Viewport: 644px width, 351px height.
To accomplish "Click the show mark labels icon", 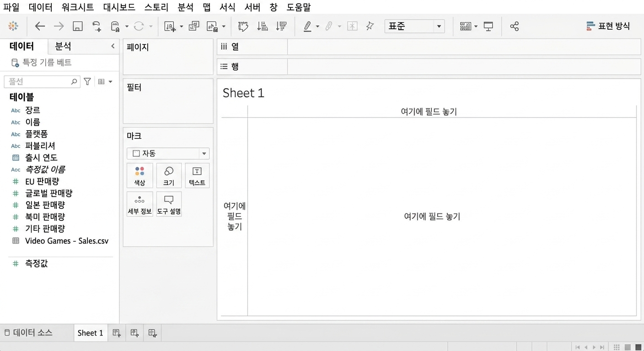I will pos(352,26).
